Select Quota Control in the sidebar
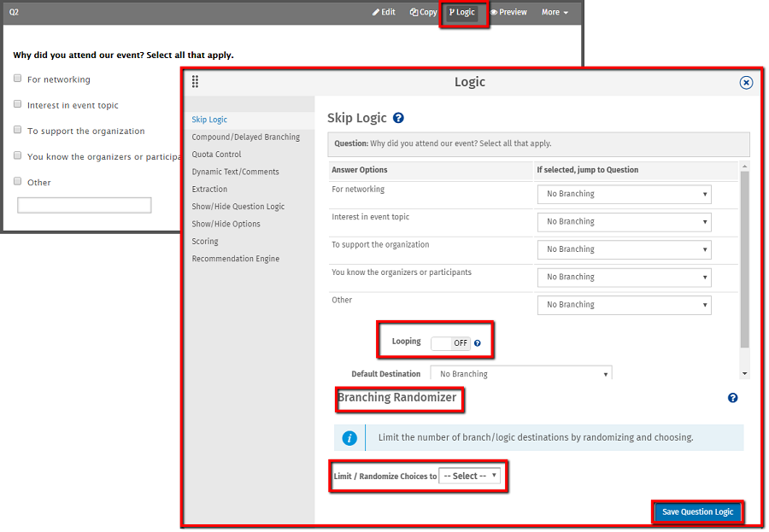Screen dimensions: 769x532 tap(216, 155)
